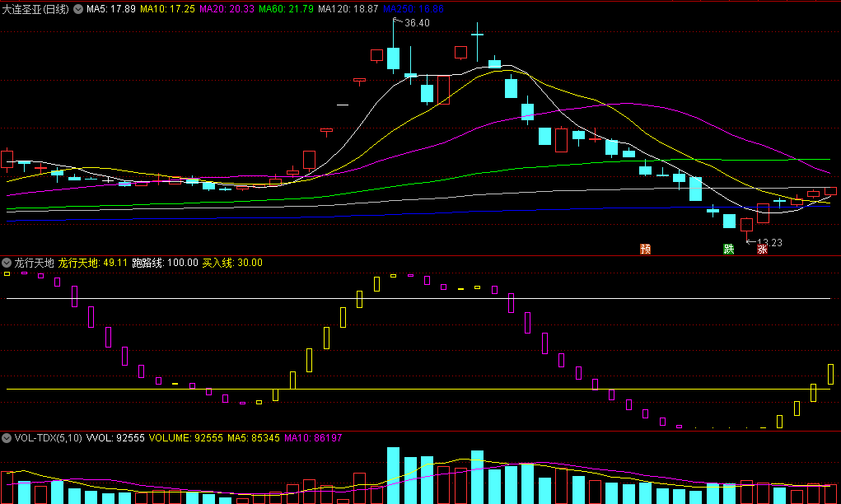Click the MA120: 18.87 label
Viewport: 841px width, 504px height.
tap(348, 9)
